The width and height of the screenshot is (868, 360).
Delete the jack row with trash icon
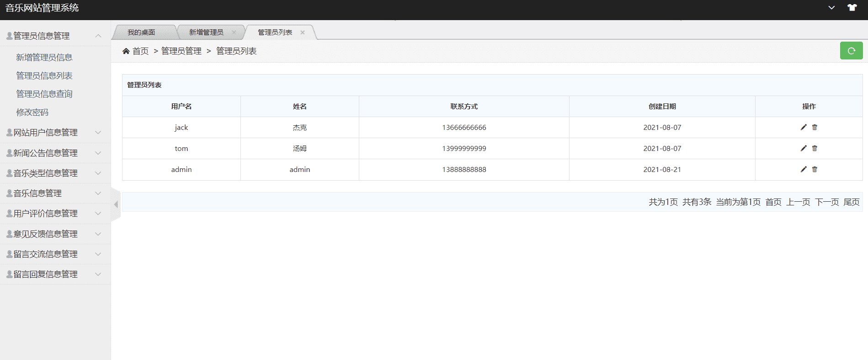click(x=815, y=127)
